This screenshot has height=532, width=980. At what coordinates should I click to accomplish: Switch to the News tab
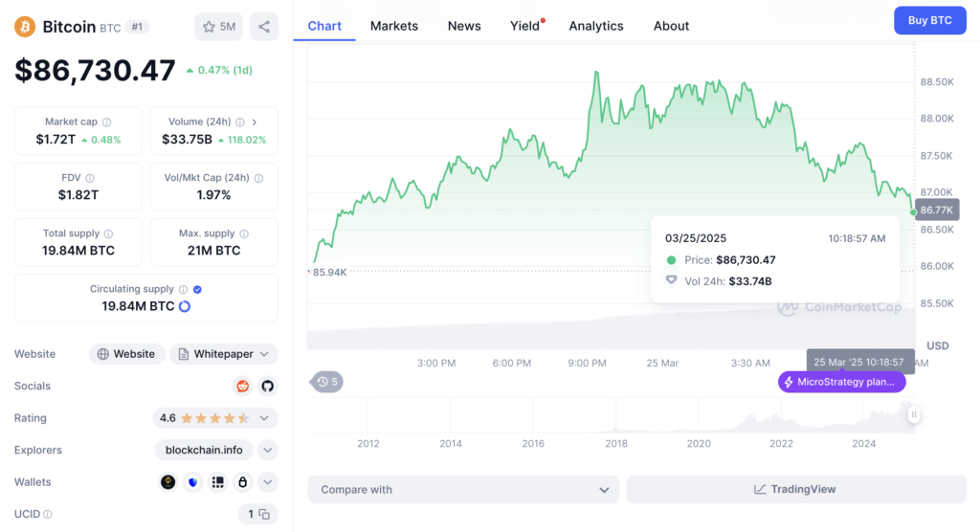pos(464,26)
